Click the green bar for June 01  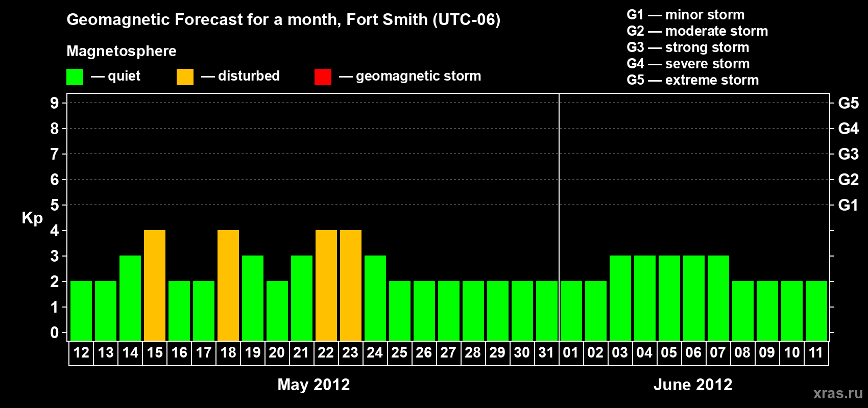point(571,311)
